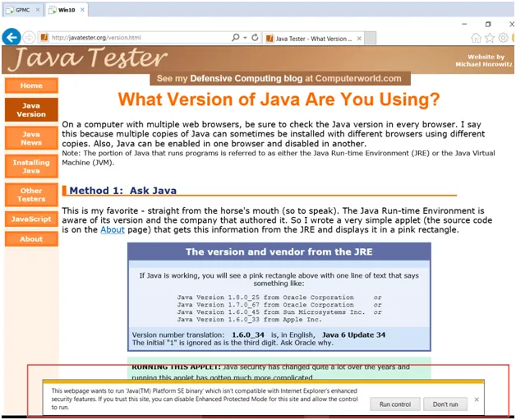516x420 pixels.
Task: Click the Refresh icon in address bar
Action: pyautogui.click(x=256, y=38)
